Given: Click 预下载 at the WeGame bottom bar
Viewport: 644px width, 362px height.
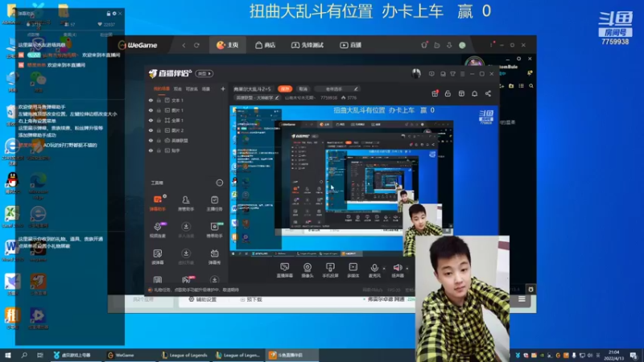Looking at the screenshot, I should [x=251, y=299].
